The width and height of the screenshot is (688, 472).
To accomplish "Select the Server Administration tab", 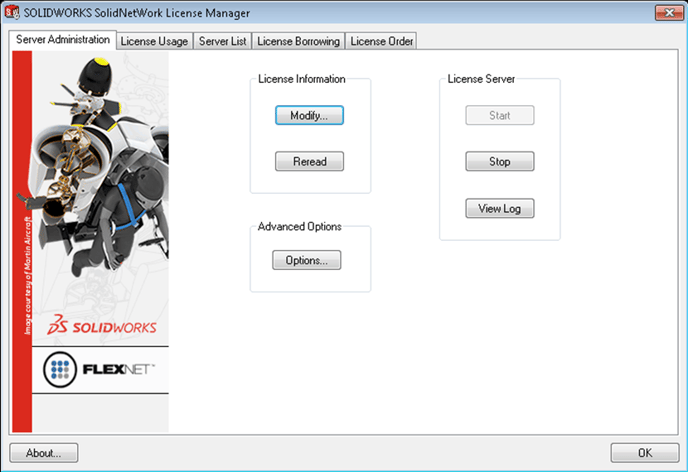I will [x=64, y=40].
